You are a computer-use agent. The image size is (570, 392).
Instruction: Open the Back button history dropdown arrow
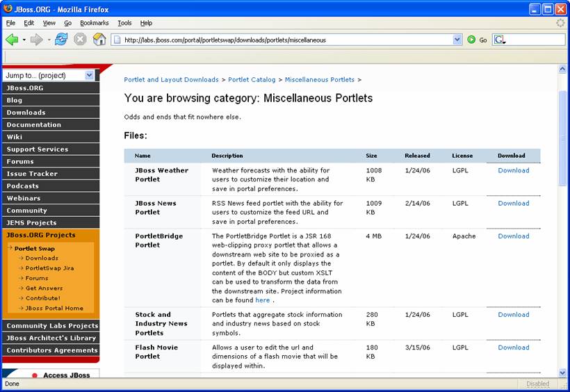coord(24,40)
